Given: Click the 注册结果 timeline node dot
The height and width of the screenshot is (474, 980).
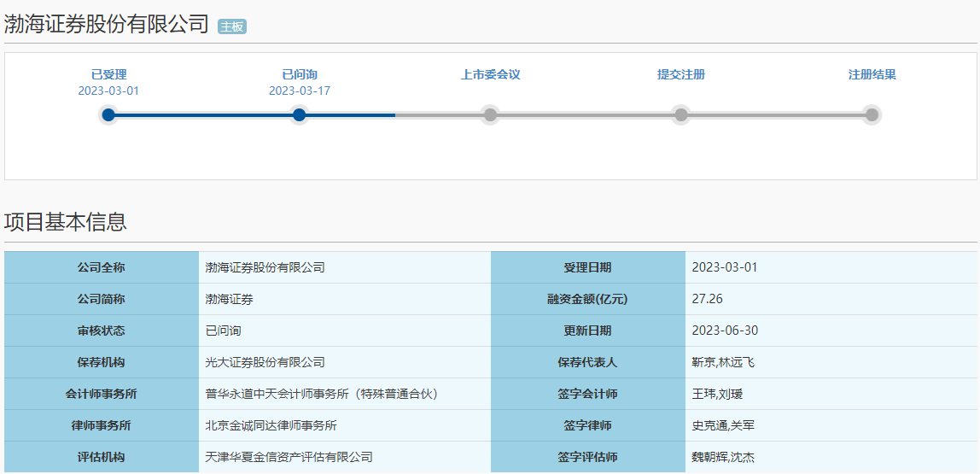Looking at the screenshot, I should (872, 115).
